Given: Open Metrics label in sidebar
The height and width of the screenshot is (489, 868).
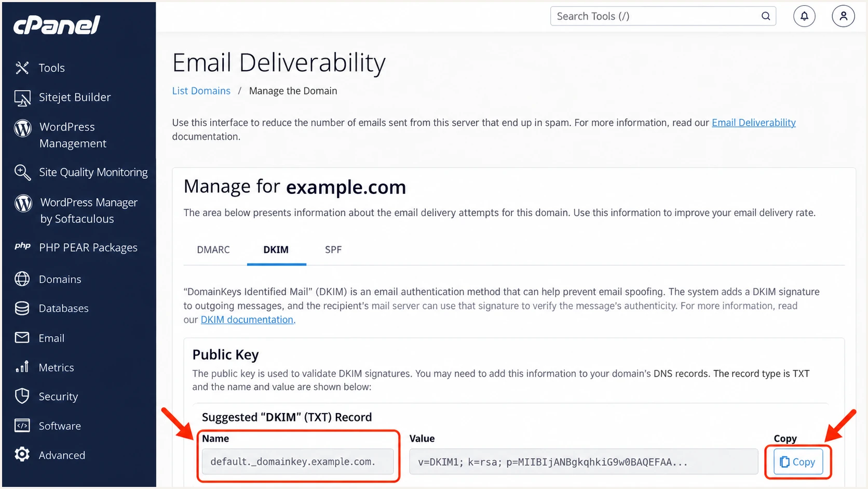Looking at the screenshot, I should click(57, 367).
